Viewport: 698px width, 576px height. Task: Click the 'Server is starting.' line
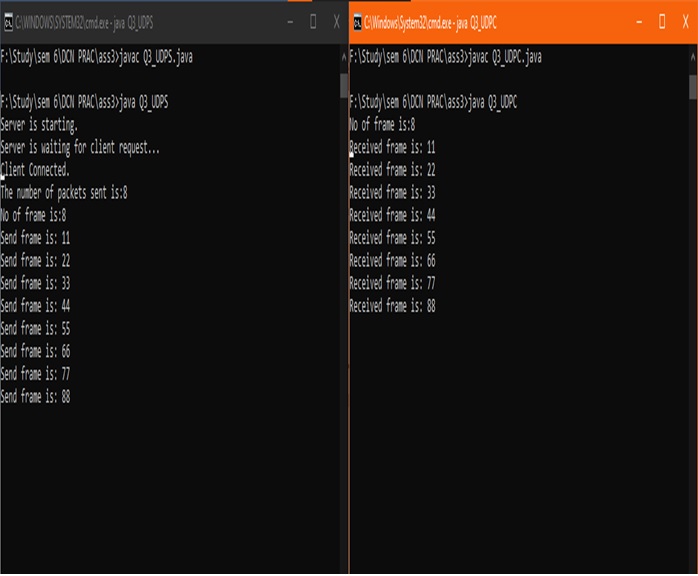(39, 125)
